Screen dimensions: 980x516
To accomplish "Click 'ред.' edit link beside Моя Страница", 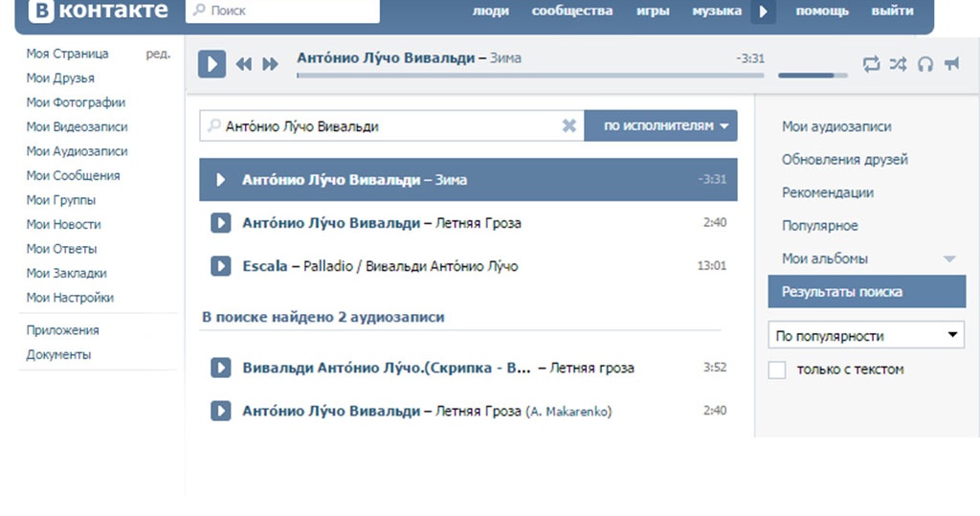I will click(x=158, y=54).
